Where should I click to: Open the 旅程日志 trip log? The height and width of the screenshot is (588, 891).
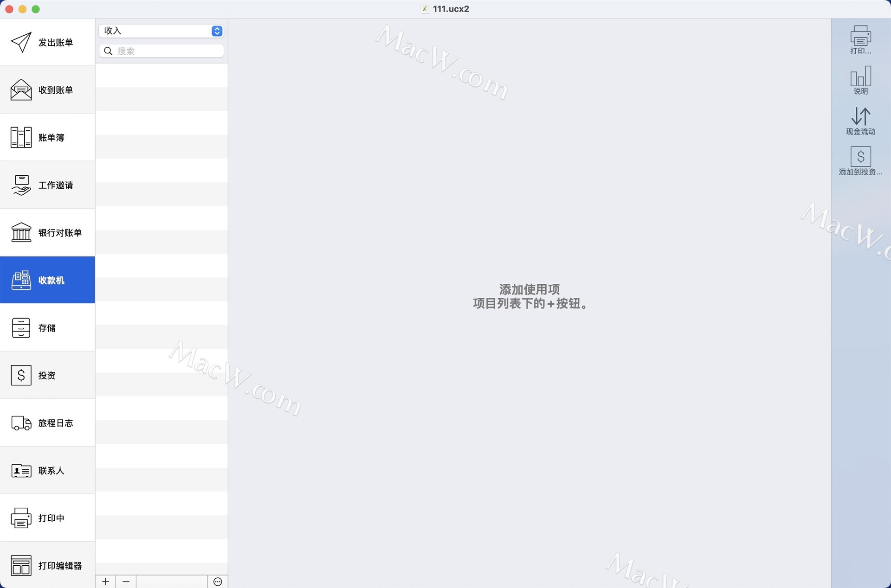(47, 423)
